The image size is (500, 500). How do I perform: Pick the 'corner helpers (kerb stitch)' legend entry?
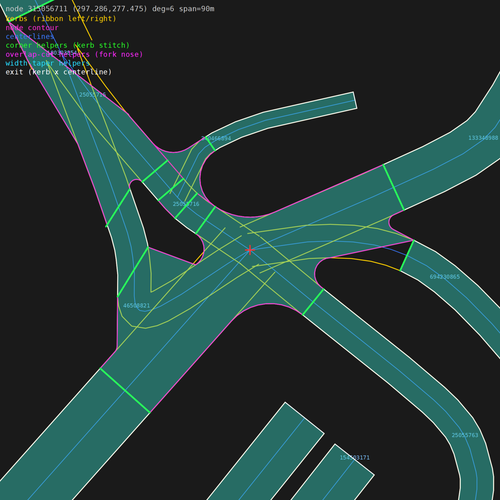67,45
